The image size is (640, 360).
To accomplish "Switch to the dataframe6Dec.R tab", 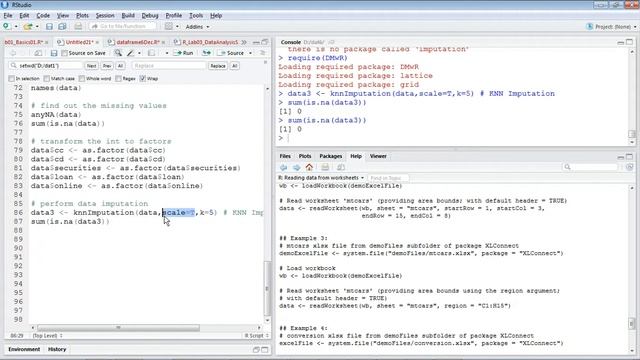I will pos(138,42).
